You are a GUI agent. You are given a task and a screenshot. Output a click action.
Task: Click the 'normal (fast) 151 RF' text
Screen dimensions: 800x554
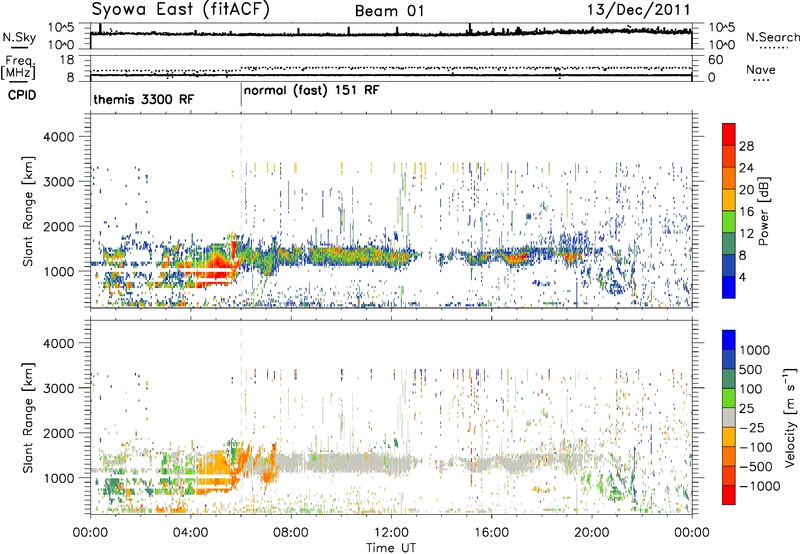pyautogui.click(x=312, y=90)
